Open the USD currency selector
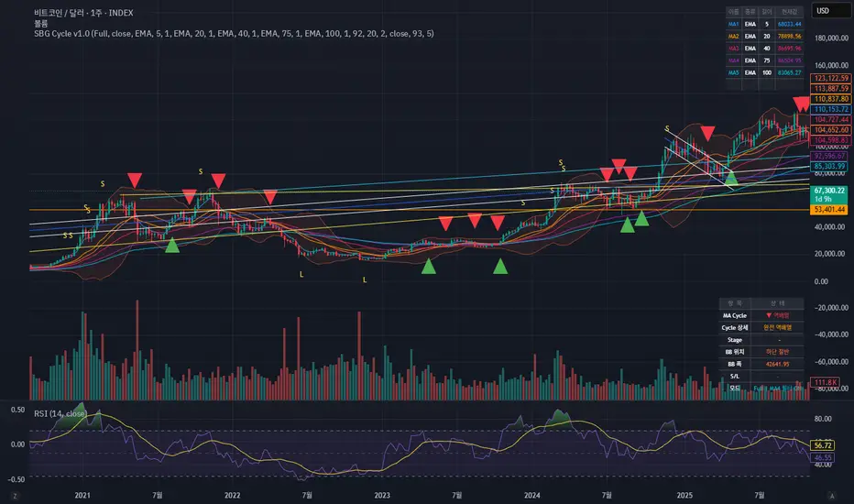854x504 pixels. click(x=830, y=11)
